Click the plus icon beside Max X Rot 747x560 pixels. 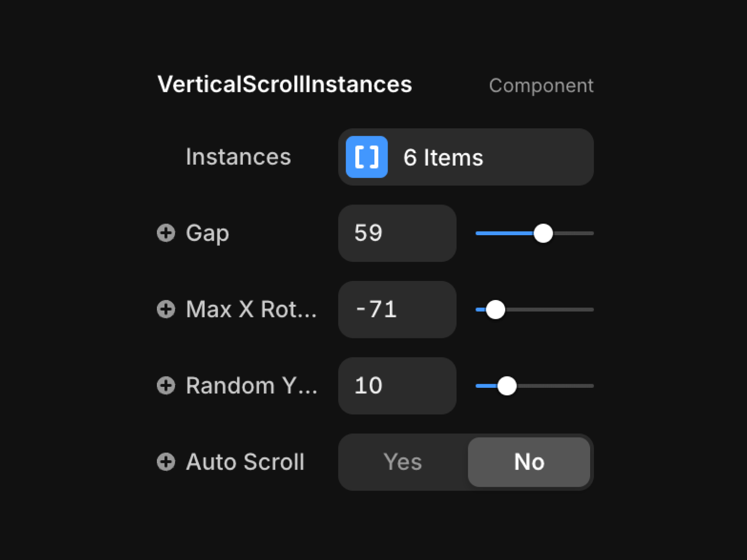(166, 309)
